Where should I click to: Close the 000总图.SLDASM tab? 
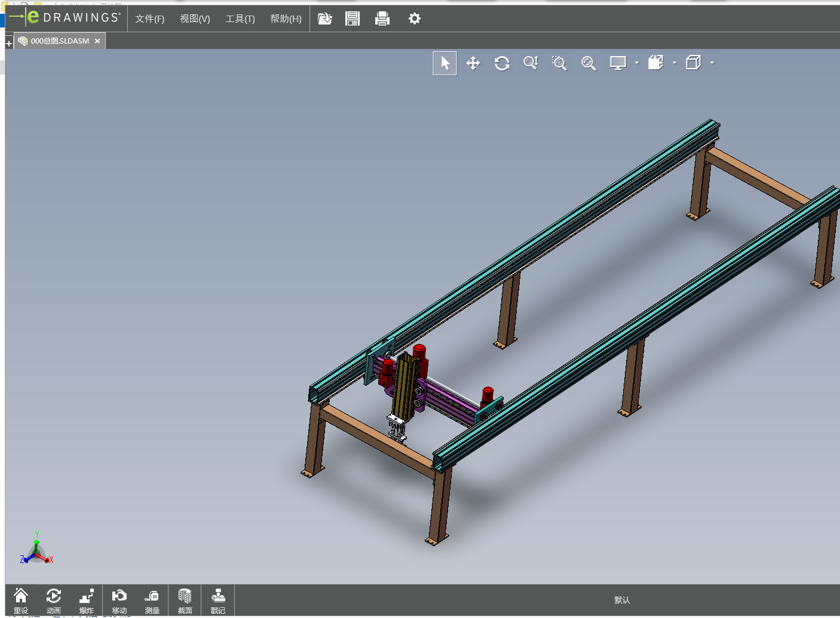click(97, 41)
